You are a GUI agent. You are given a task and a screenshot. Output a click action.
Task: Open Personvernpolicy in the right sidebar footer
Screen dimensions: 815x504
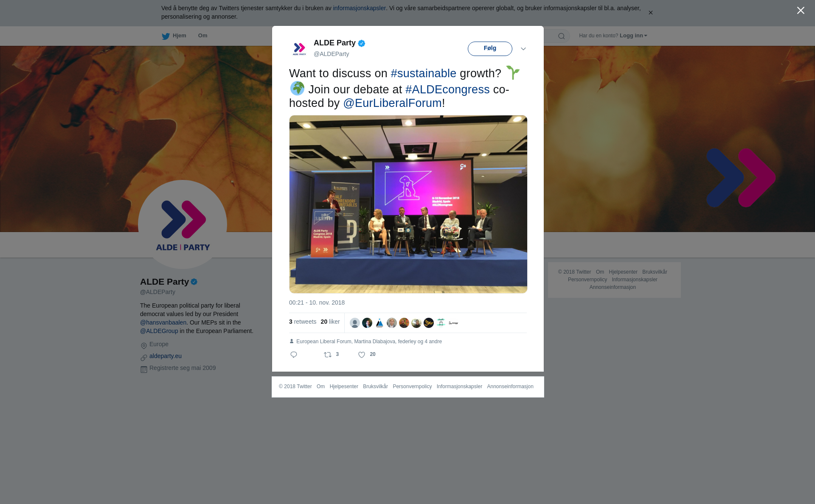coord(587,280)
